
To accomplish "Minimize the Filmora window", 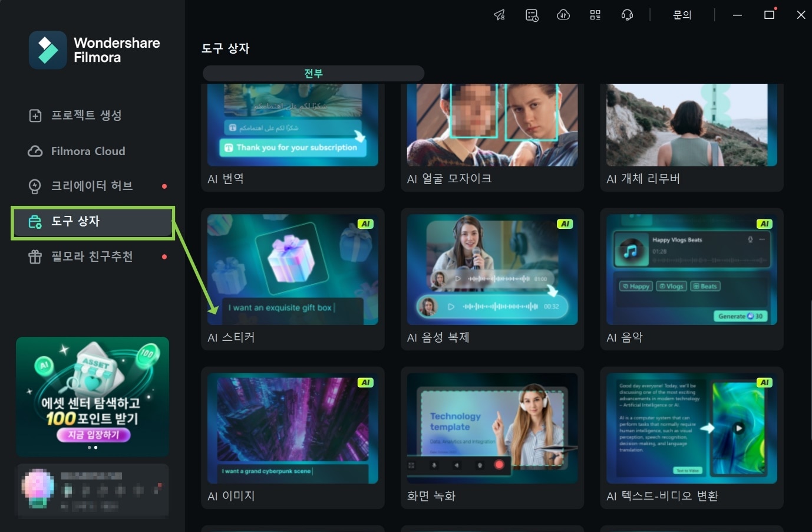I will coord(737,15).
